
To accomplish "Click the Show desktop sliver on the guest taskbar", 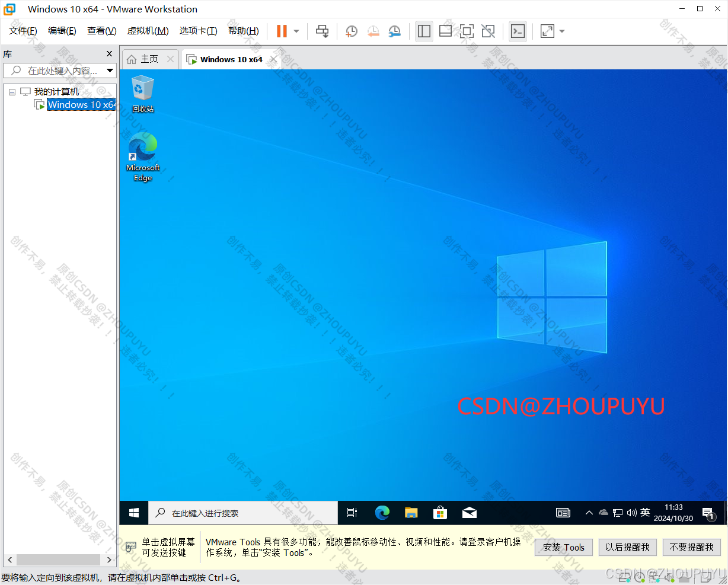I will click(725, 513).
